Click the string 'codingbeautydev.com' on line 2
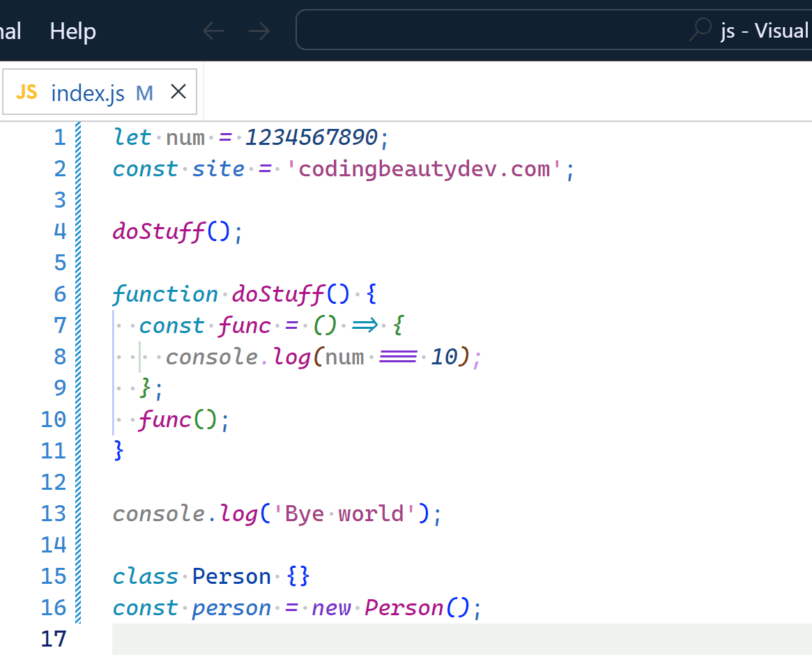 pos(424,169)
